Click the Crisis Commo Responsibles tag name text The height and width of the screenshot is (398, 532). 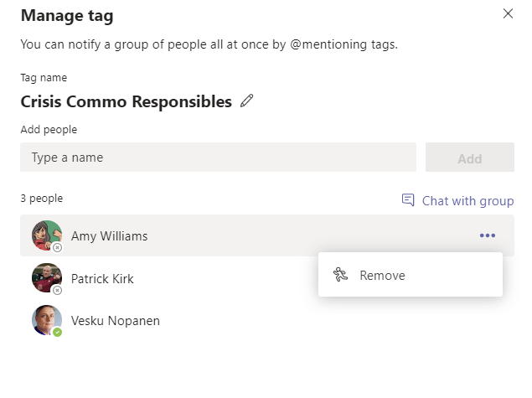[126, 101]
